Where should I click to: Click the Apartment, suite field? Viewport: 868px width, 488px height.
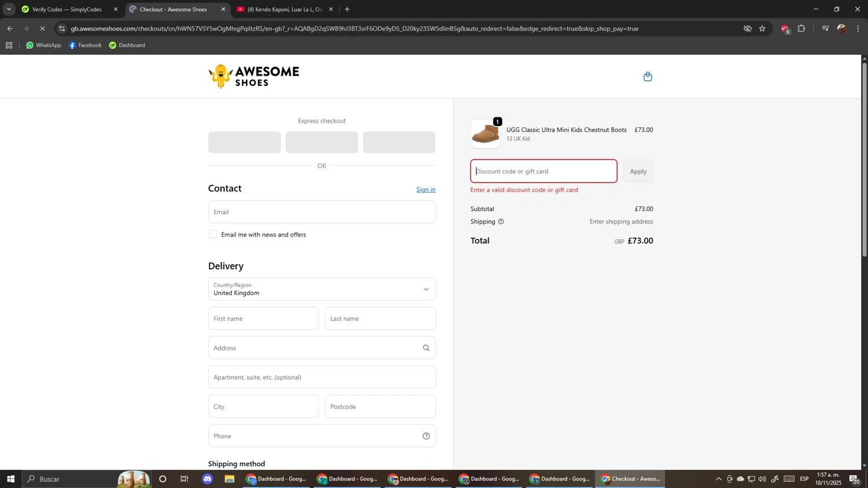(x=322, y=377)
